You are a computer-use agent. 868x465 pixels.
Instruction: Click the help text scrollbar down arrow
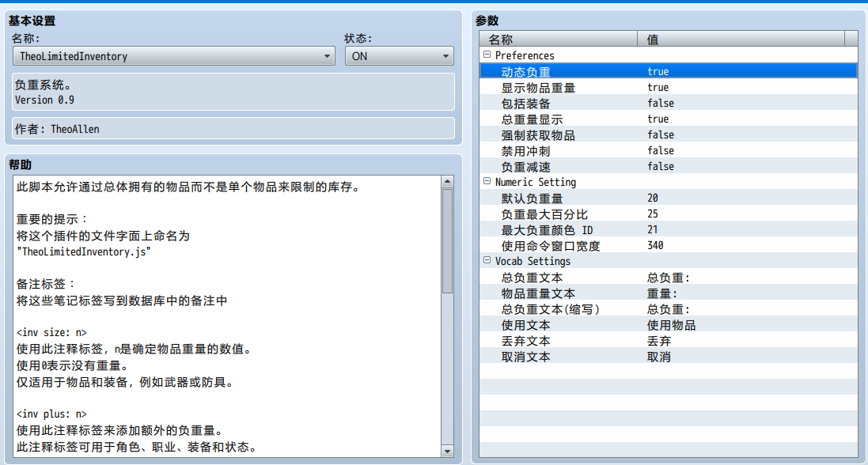pyautogui.click(x=447, y=451)
